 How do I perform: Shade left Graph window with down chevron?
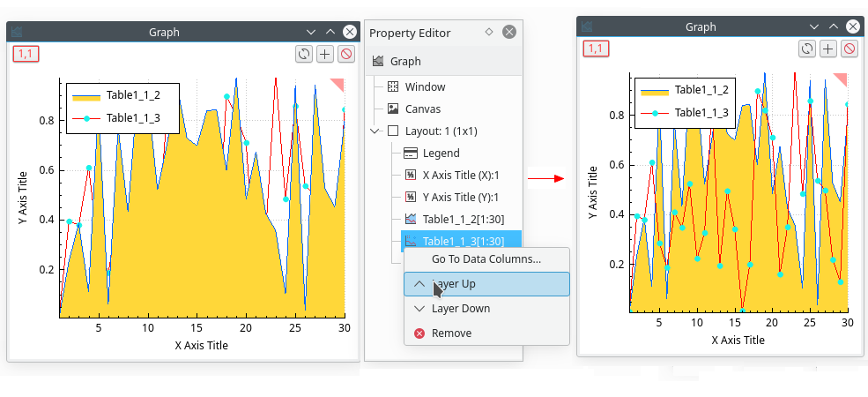(x=311, y=32)
